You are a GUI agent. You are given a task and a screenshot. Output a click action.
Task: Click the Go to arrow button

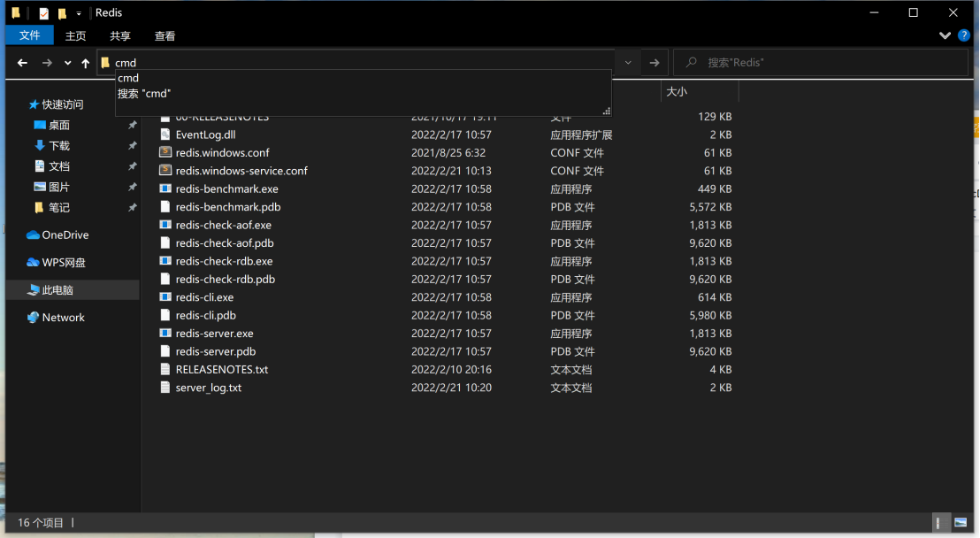[655, 63]
